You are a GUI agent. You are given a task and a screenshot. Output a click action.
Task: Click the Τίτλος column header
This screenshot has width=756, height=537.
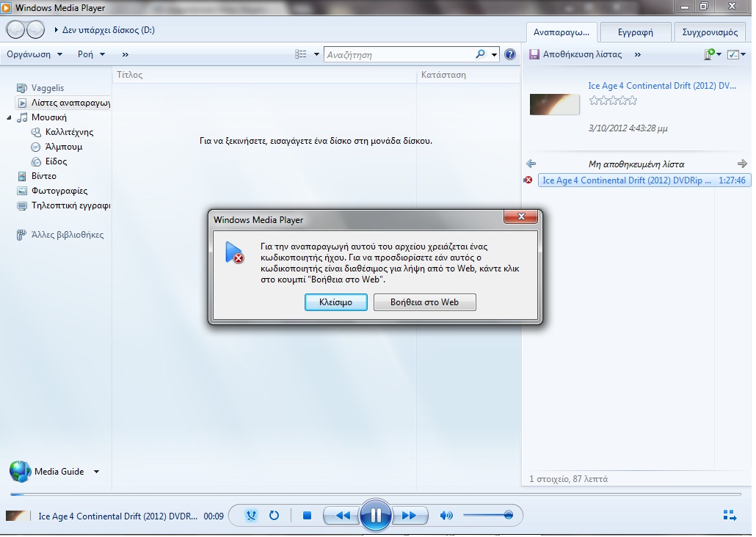click(264, 75)
